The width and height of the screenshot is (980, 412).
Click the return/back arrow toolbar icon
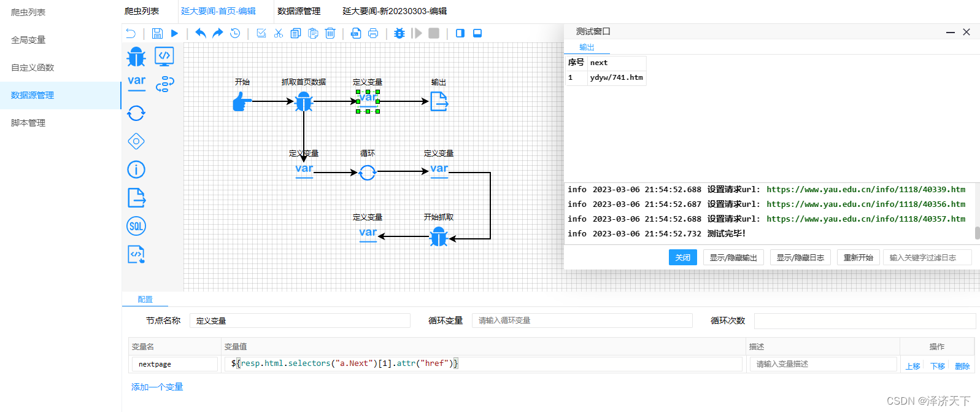click(131, 33)
